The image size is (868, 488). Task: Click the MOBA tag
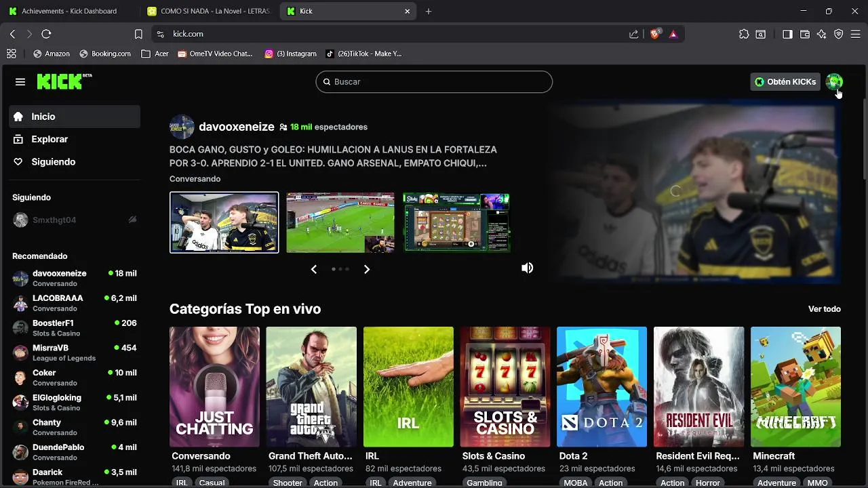pos(576,483)
